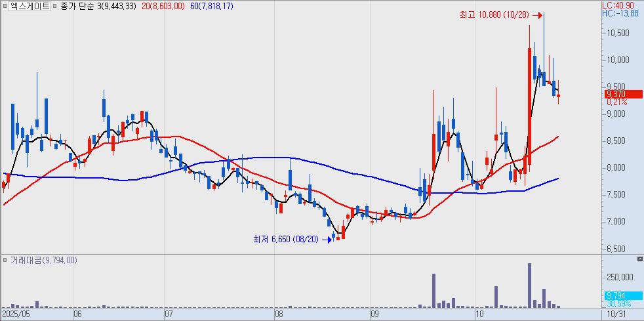Click the square icon before 거래대금
Viewport: 644px width, 321px height.
[x=5, y=260]
